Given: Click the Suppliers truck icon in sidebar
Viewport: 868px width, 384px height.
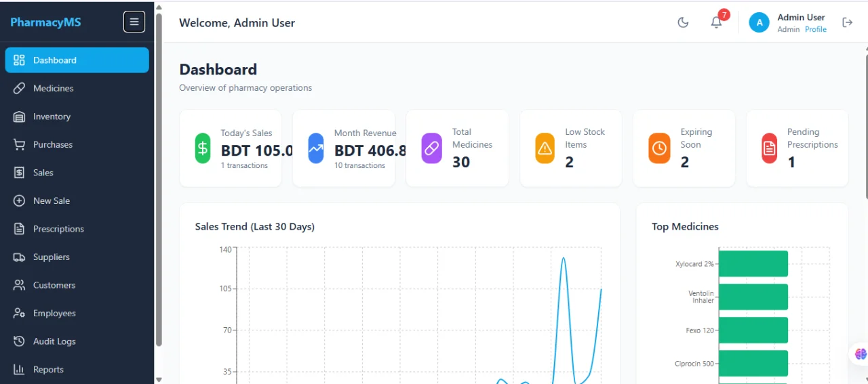Looking at the screenshot, I should 19,257.
